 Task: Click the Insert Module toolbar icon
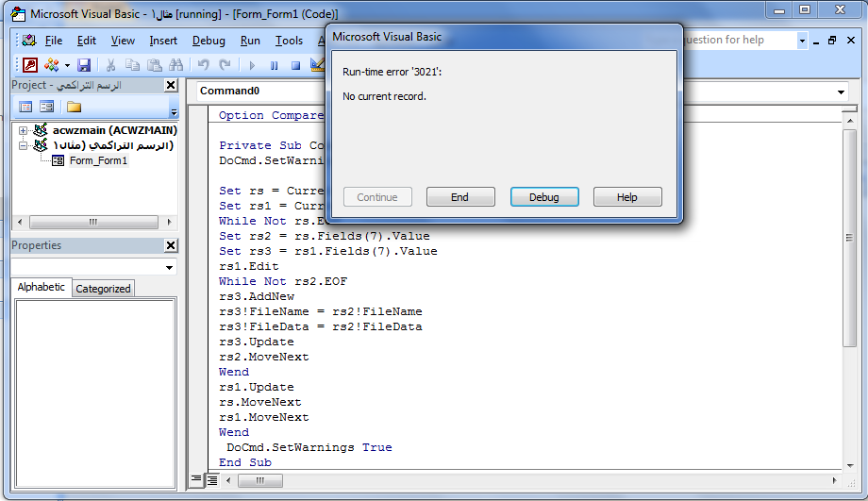coord(52,65)
